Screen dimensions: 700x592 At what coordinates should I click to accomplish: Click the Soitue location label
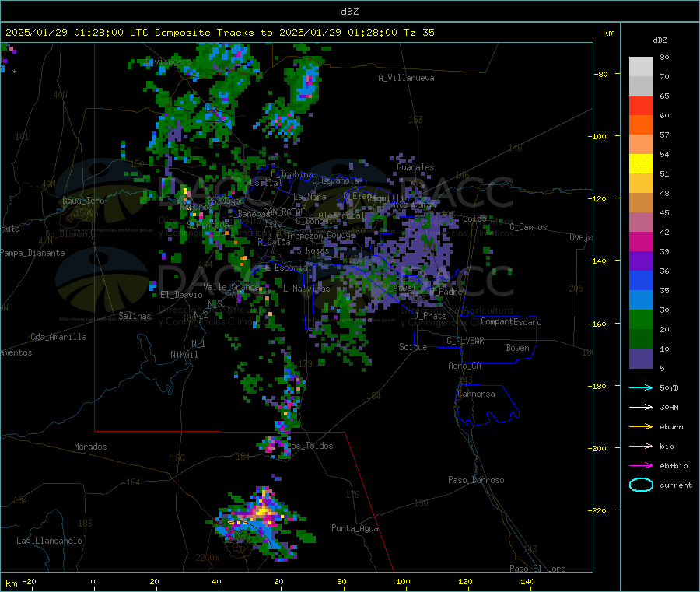point(413,347)
